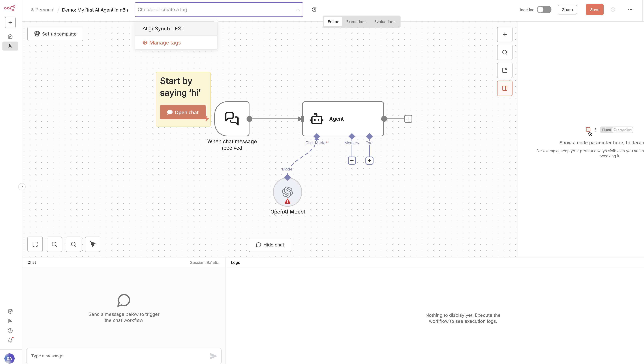Use the tidy up workflow icon
This screenshot has width=644, height=364.
coord(93,244)
